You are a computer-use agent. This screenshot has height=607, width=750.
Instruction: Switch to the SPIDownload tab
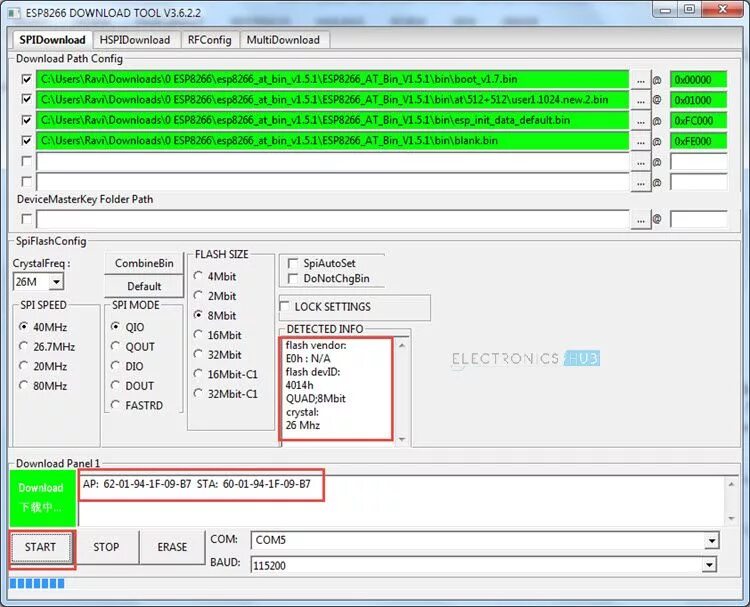(x=52, y=40)
